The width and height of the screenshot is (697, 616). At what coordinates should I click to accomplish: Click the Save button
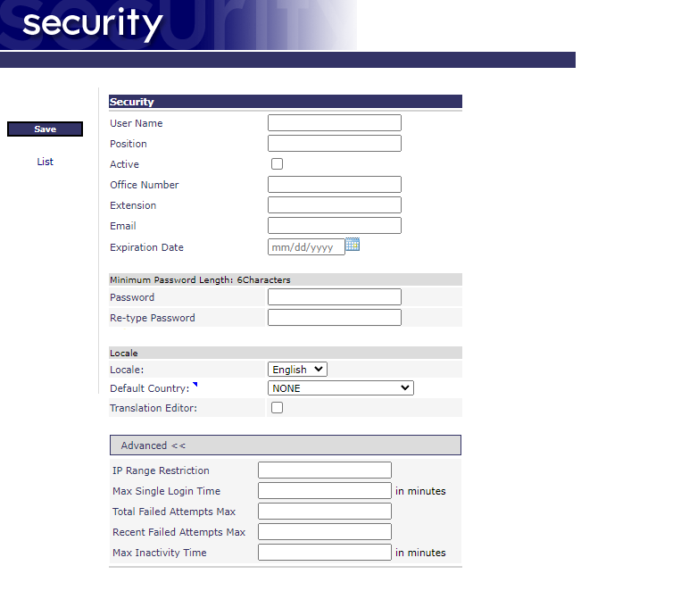click(45, 129)
